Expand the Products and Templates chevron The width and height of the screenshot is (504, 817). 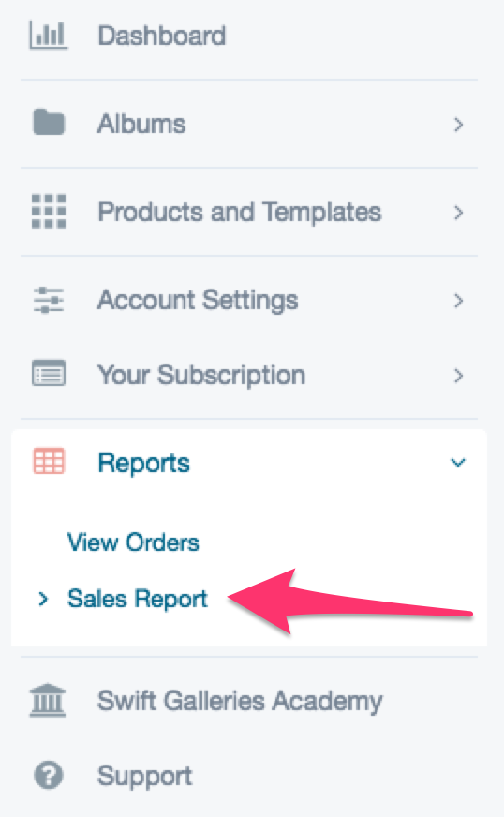click(x=458, y=213)
